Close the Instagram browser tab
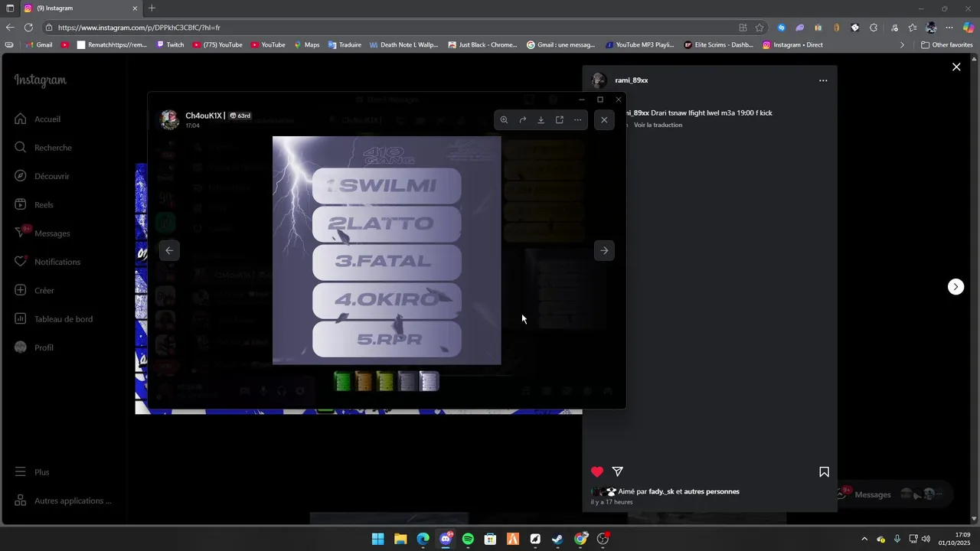The image size is (980, 551). coord(135,8)
